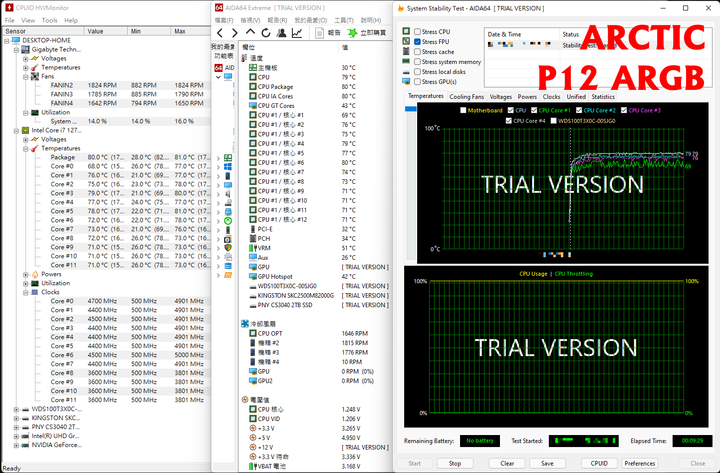Viewport: 720px width, 473px height.
Task: Open the HWMonitor Help menu
Action: 71,20
